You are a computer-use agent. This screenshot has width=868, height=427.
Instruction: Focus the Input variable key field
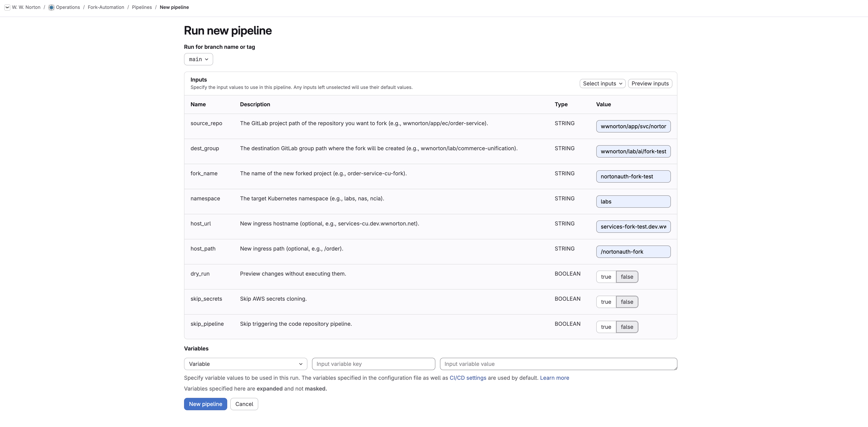click(x=373, y=364)
